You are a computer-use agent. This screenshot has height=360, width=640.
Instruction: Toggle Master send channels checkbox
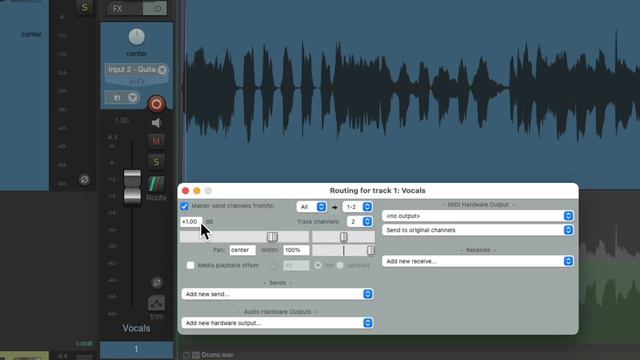coord(184,206)
